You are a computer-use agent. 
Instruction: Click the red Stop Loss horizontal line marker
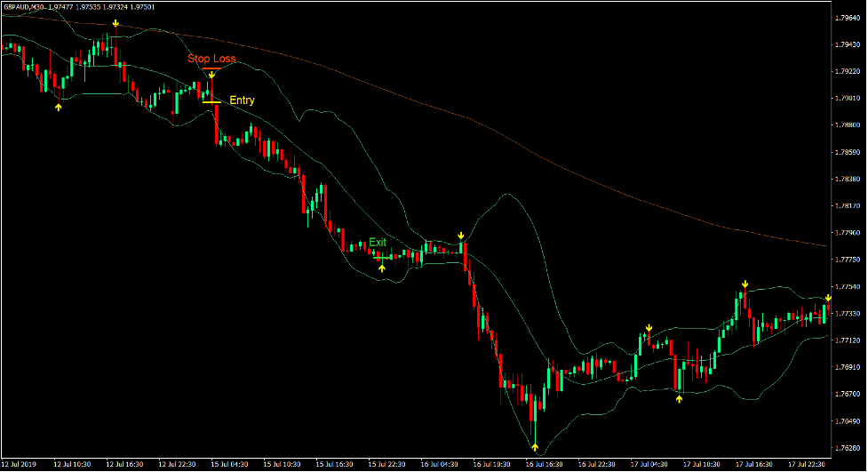coord(211,68)
